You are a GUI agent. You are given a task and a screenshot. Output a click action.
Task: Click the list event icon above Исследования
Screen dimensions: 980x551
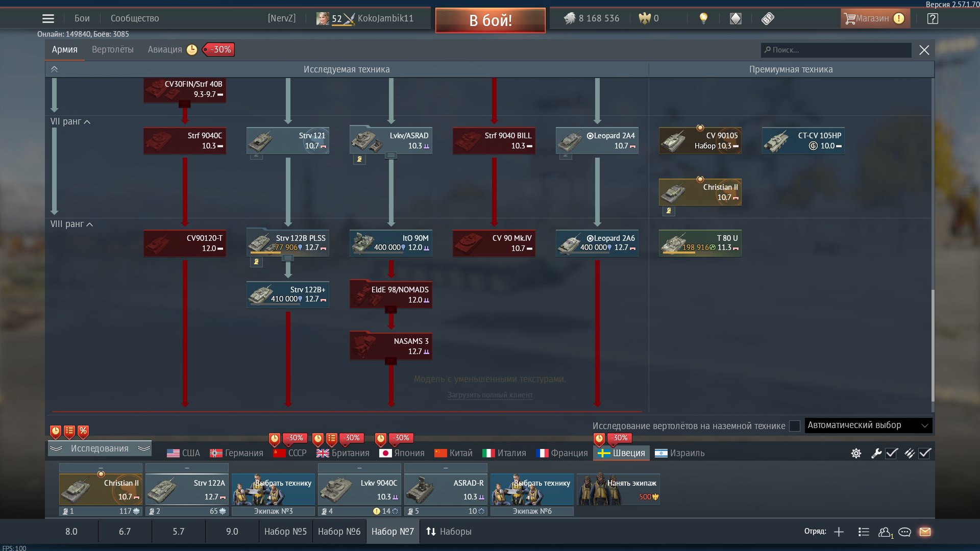(x=69, y=432)
